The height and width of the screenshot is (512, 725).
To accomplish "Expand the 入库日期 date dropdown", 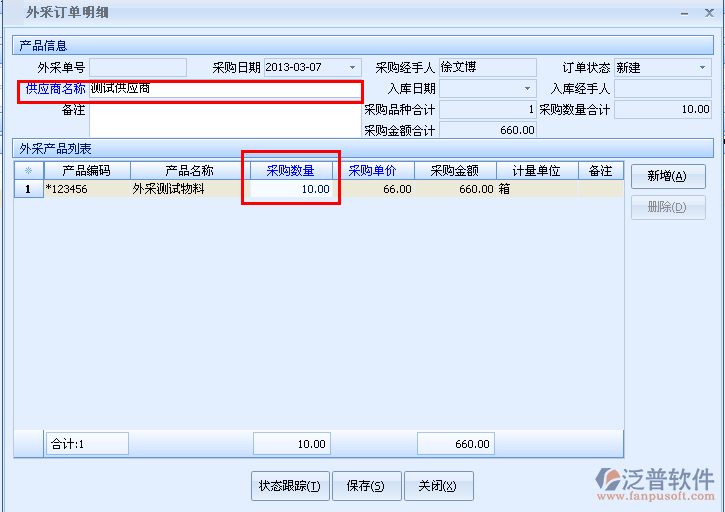I will click(x=528, y=89).
